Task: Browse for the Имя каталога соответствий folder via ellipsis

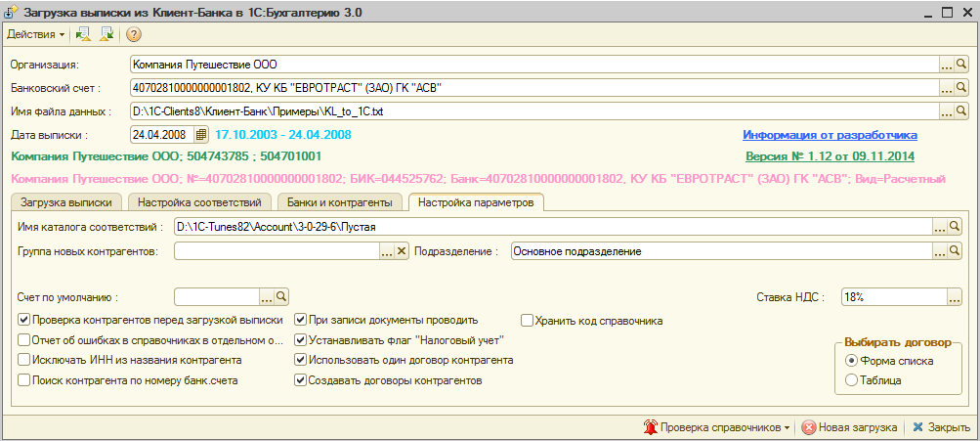Action: click(x=940, y=227)
